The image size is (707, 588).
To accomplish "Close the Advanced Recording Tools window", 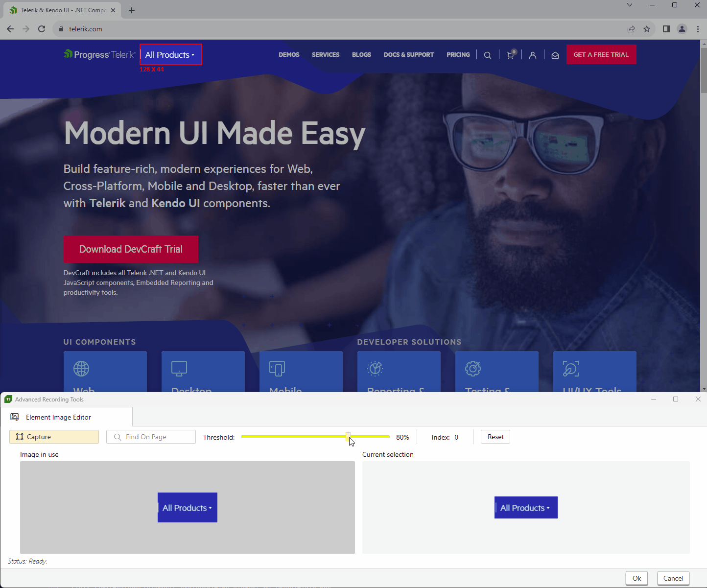I will [698, 399].
